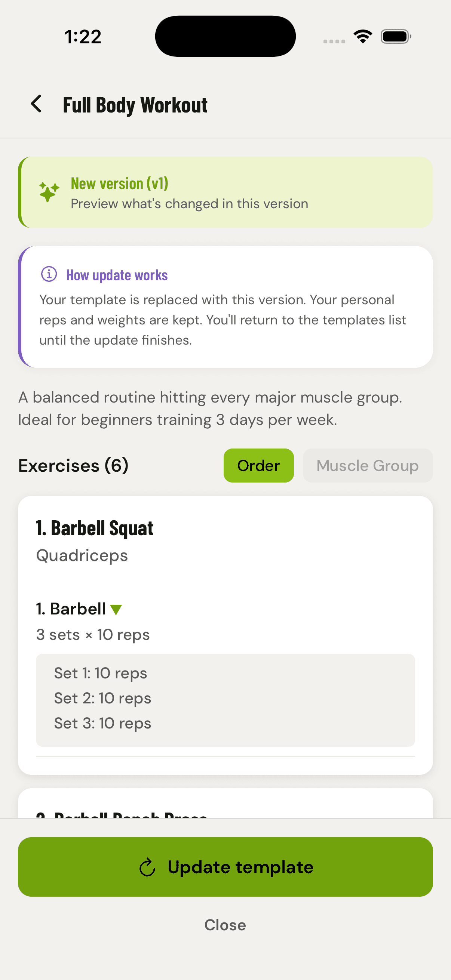451x980 pixels.
Task: Collapse the Barbell variant dropdown
Action: tap(116, 608)
